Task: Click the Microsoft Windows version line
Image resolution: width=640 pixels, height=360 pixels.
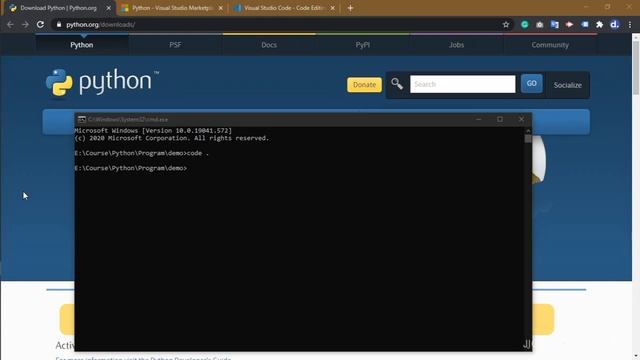Action: tap(153, 131)
